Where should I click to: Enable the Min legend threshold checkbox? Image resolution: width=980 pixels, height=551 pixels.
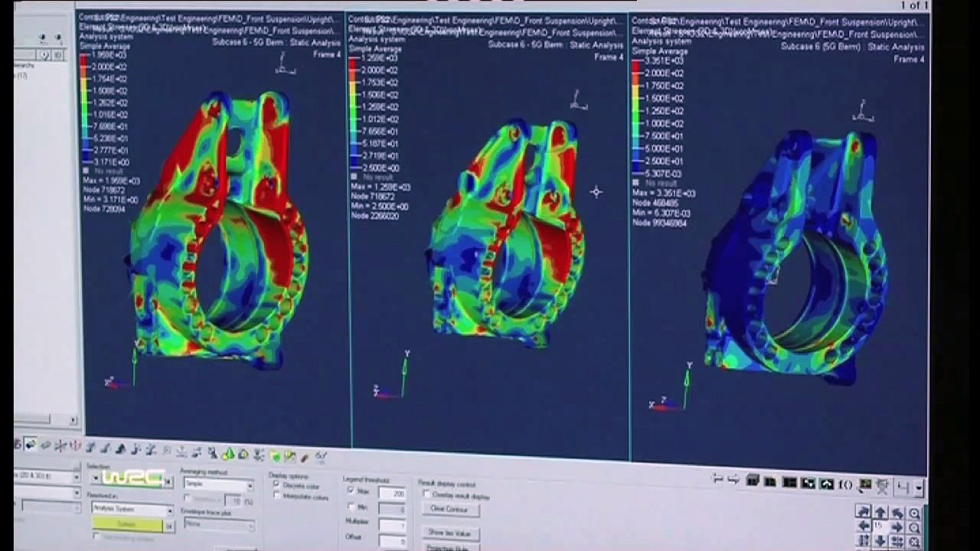point(350,506)
